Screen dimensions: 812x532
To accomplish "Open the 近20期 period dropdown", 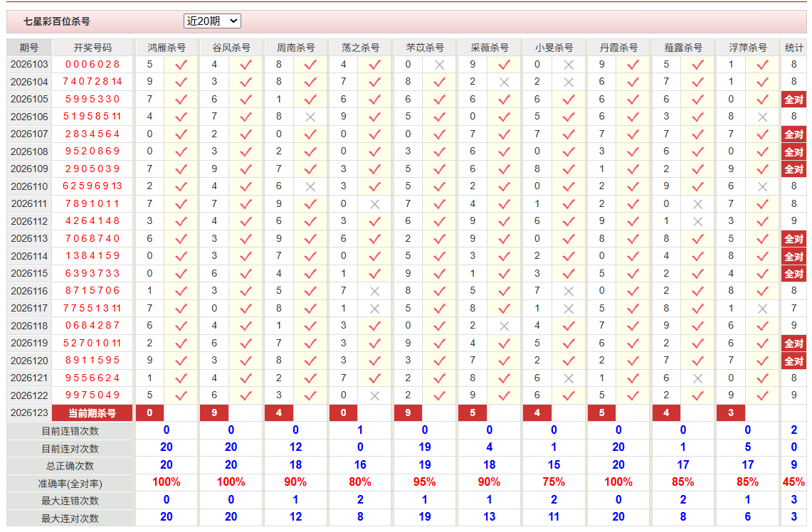I will tap(212, 21).
